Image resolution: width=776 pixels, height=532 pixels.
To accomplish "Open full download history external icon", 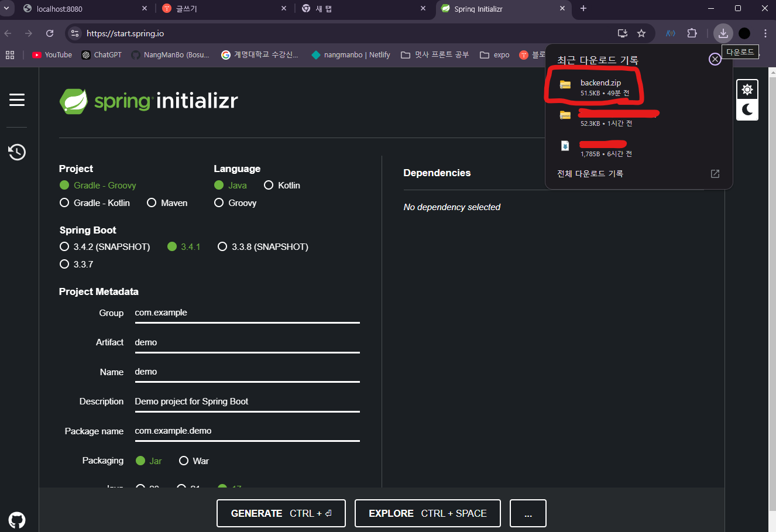I will [x=715, y=174].
